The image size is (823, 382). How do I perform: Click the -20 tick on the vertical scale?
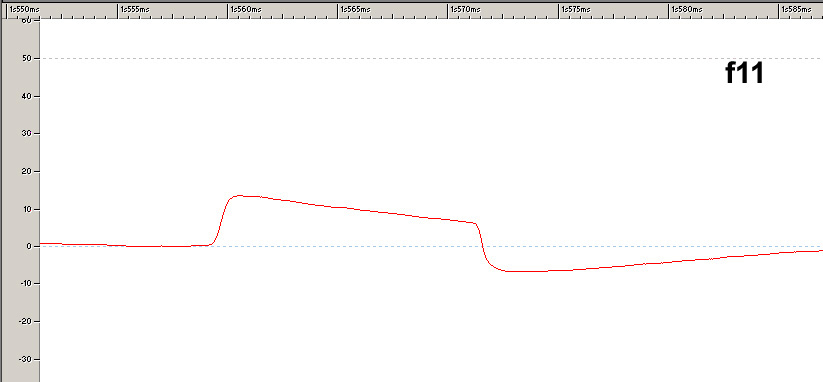26,322
